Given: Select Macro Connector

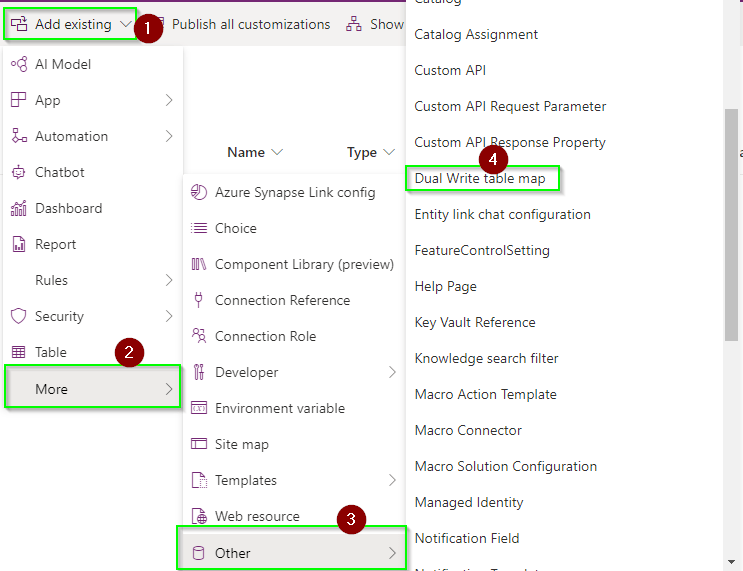Looking at the screenshot, I should point(468,430).
